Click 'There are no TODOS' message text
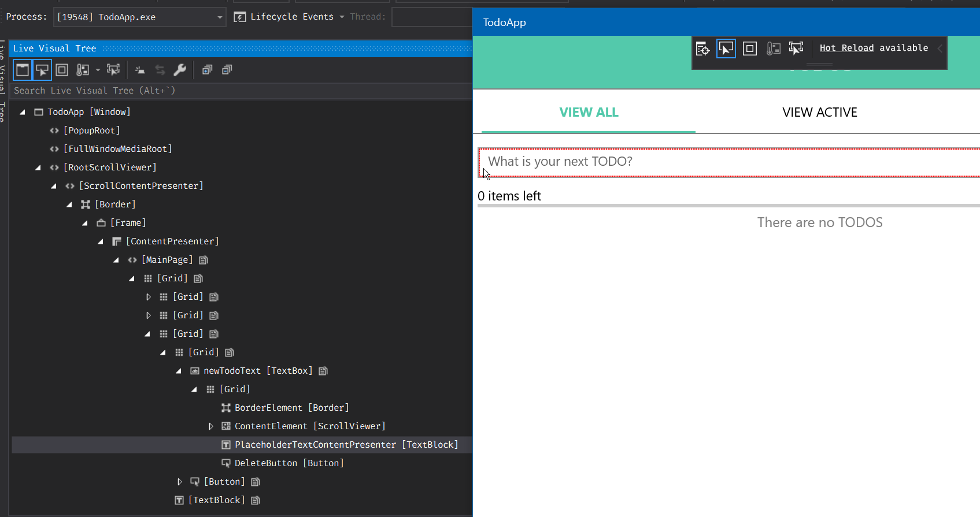The height and width of the screenshot is (517, 980). pos(820,223)
